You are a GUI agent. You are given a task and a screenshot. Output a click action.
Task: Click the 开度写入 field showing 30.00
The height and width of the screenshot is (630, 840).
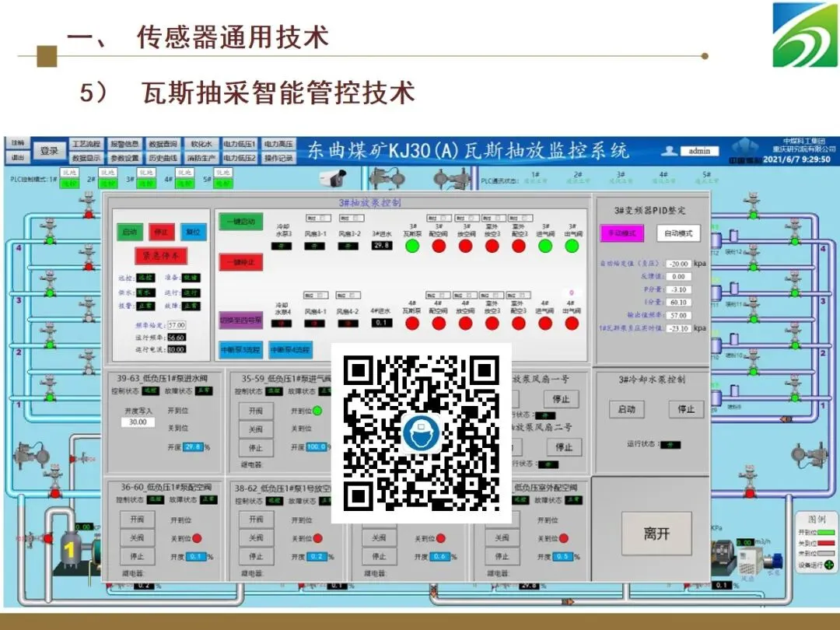[x=138, y=422]
